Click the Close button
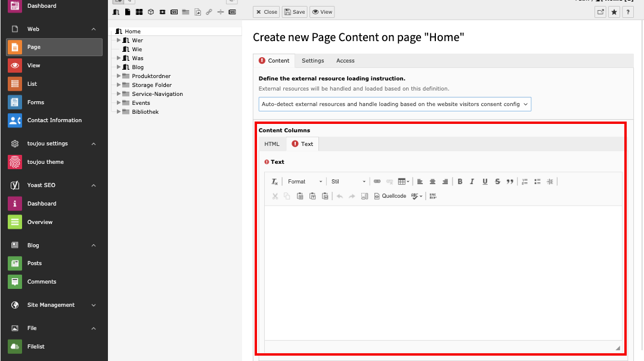 [267, 12]
